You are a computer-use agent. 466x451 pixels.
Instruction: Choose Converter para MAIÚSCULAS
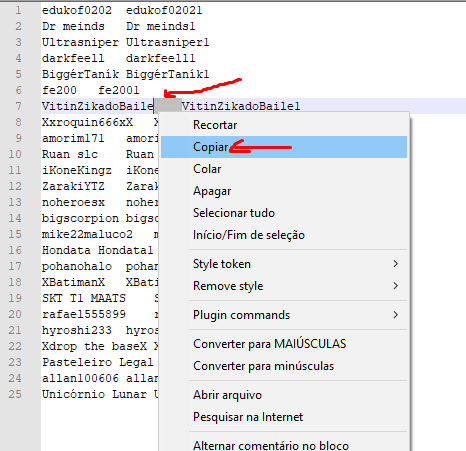click(284, 344)
